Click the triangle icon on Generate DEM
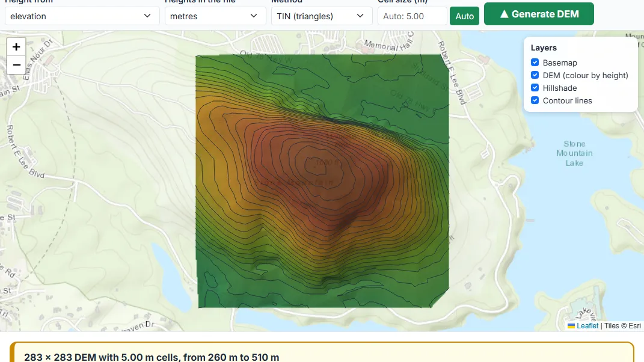 click(x=504, y=14)
